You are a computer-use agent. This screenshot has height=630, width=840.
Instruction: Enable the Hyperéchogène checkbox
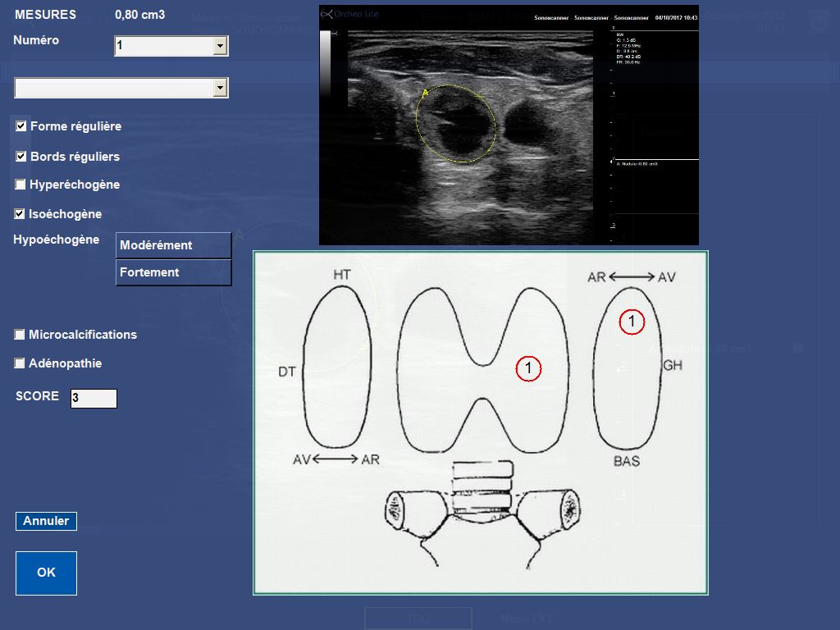click(21, 185)
